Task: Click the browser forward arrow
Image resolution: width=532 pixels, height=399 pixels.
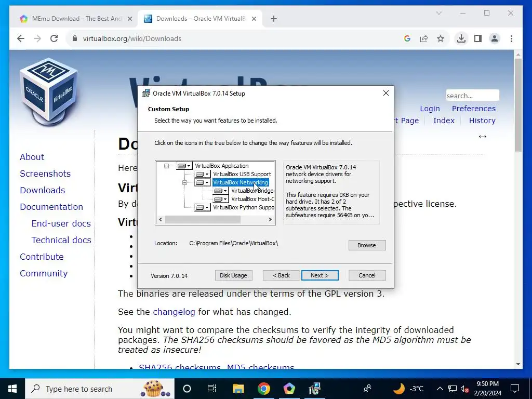Action: pos(37,38)
